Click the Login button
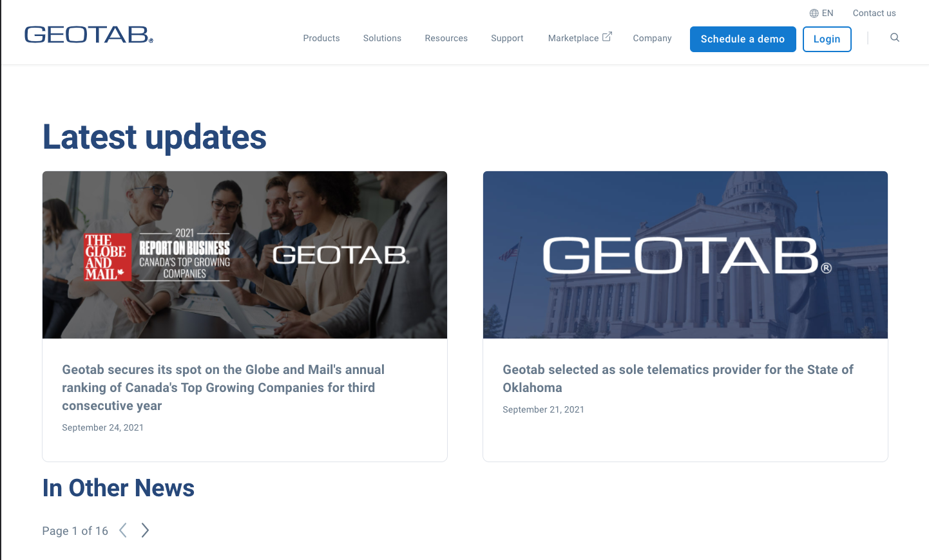This screenshot has width=929, height=560. tap(827, 39)
